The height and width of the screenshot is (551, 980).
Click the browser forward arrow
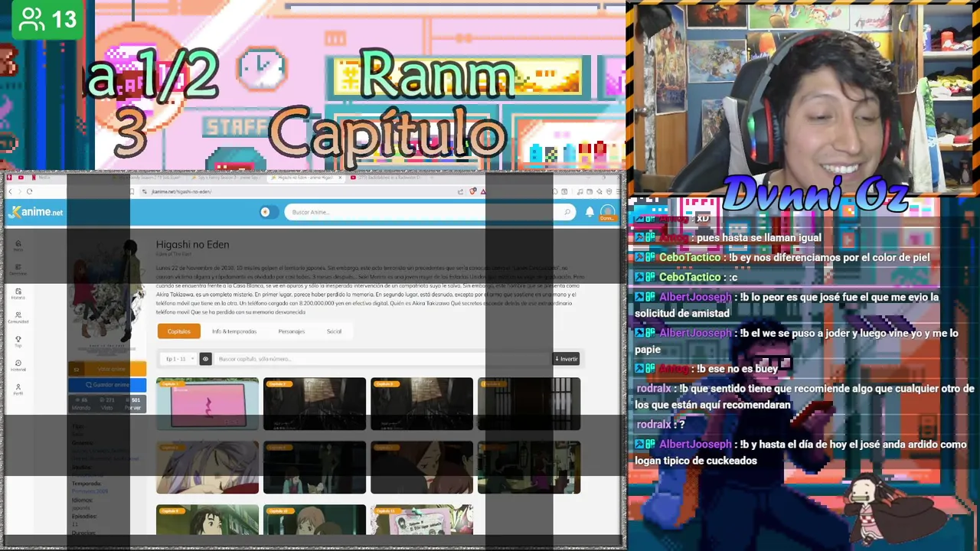point(19,191)
